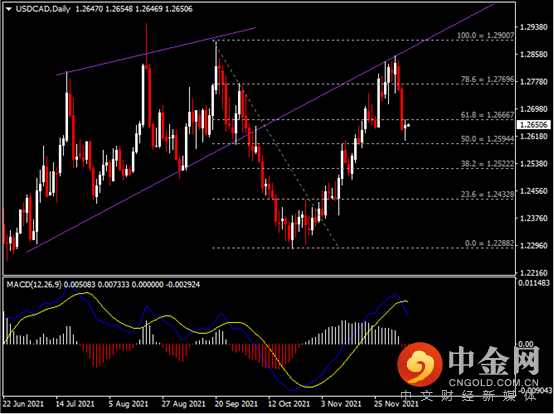554x414 pixels.
Task: Click the 61.8 = 1.26667 Fibonacci label
Action: (x=487, y=115)
